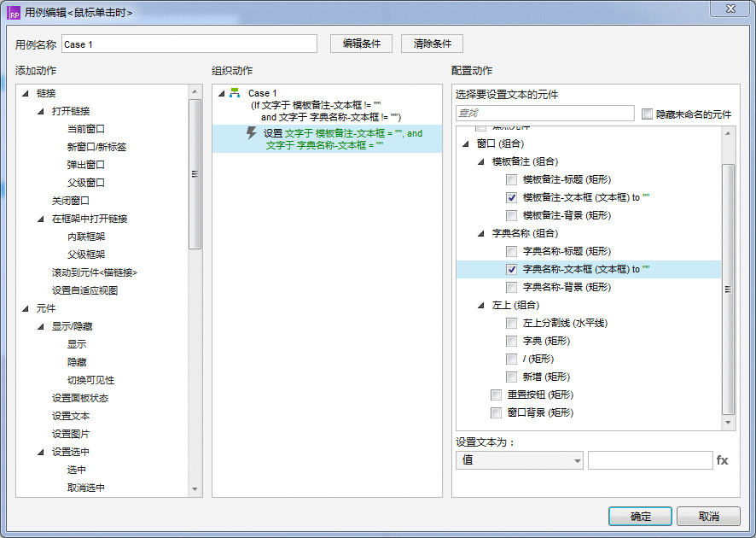Toggle 隐藏未命名的元件 checkbox
The width and height of the screenshot is (756, 538).
point(647,114)
